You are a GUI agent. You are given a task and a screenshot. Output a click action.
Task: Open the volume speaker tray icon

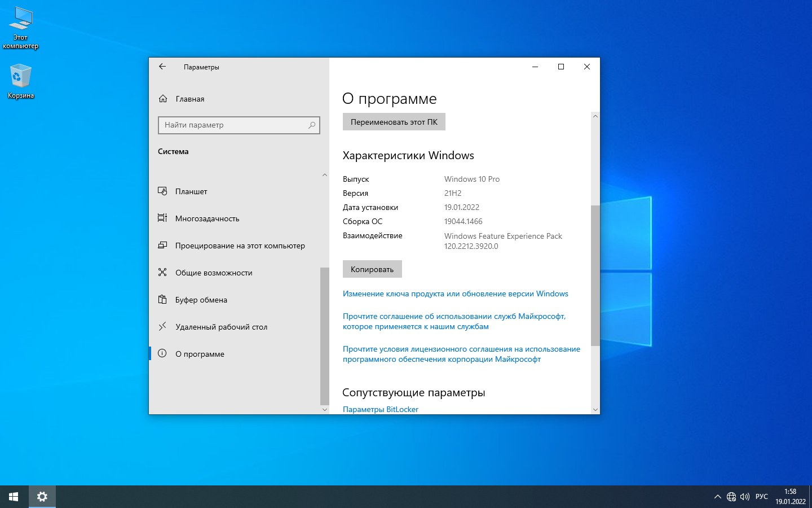point(745,497)
